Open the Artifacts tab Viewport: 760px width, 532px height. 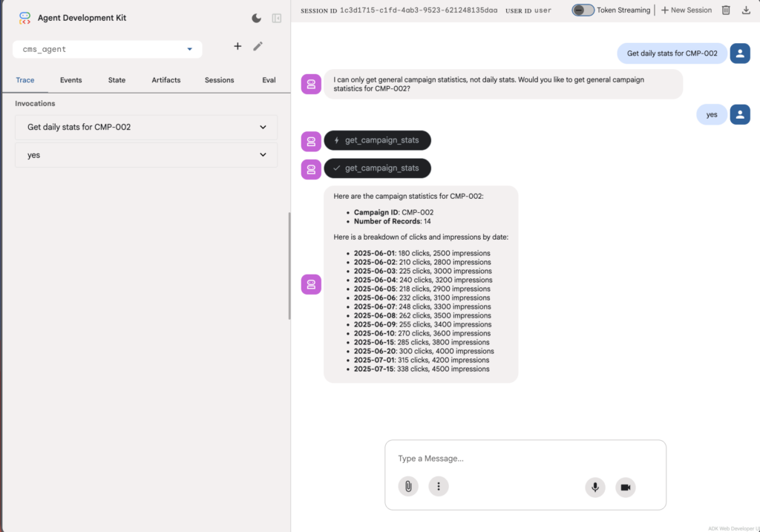[166, 80]
